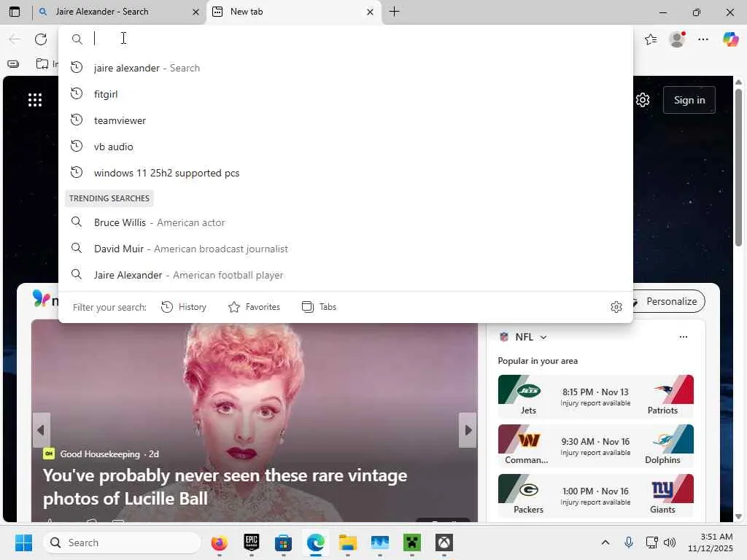Show hidden tray icons chevron

(605, 542)
